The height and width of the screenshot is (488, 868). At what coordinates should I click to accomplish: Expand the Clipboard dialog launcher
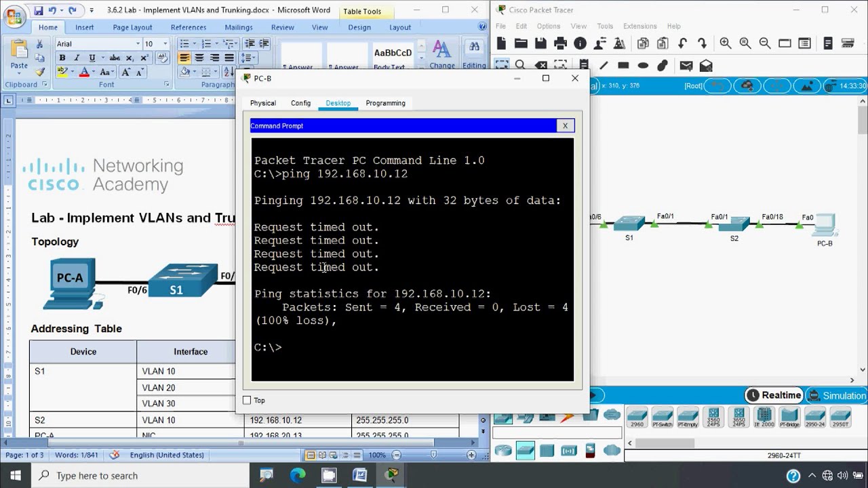45,85
